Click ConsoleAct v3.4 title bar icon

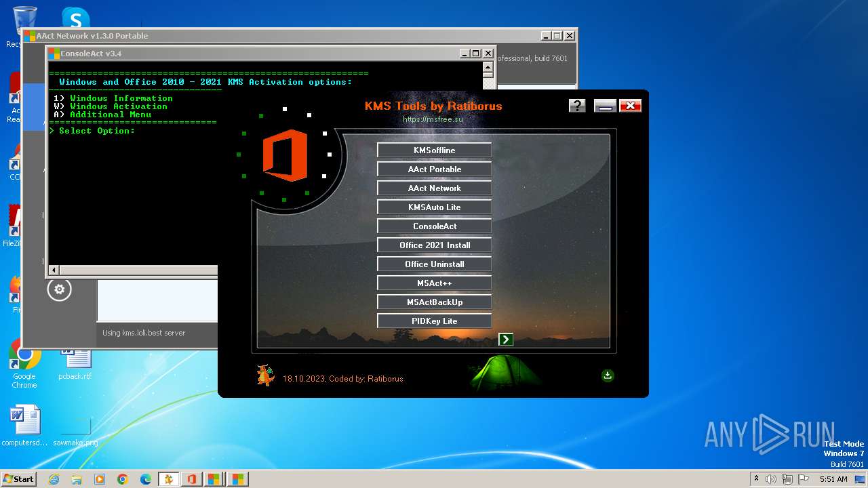pos(54,54)
